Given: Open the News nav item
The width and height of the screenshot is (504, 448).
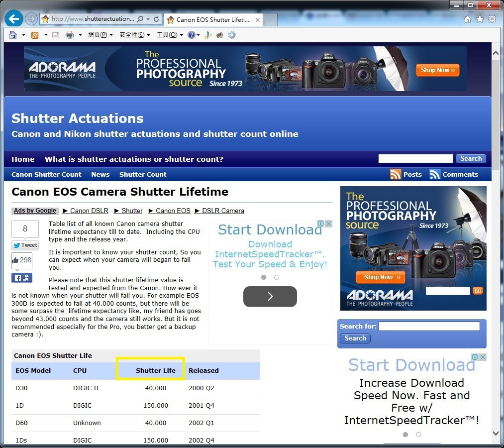Looking at the screenshot, I should (x=101, y=174).
